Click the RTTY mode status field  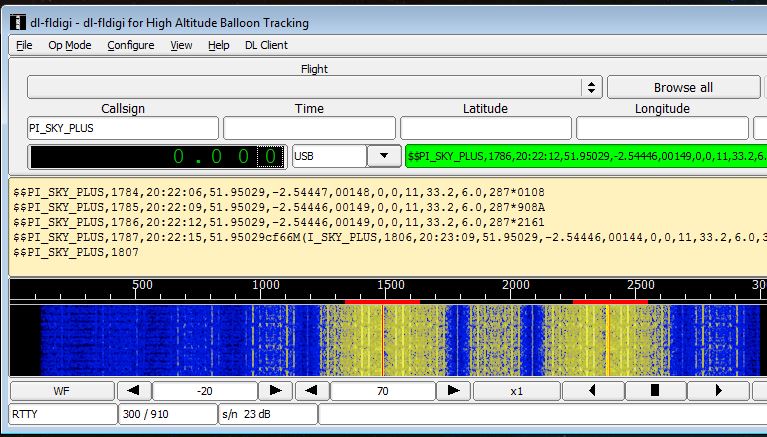pos(63,414)
